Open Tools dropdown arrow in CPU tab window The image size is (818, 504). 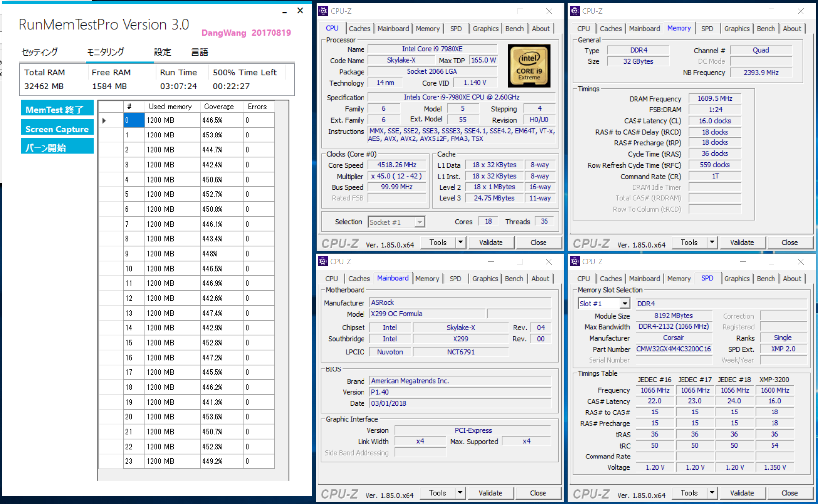click(461, 242)
